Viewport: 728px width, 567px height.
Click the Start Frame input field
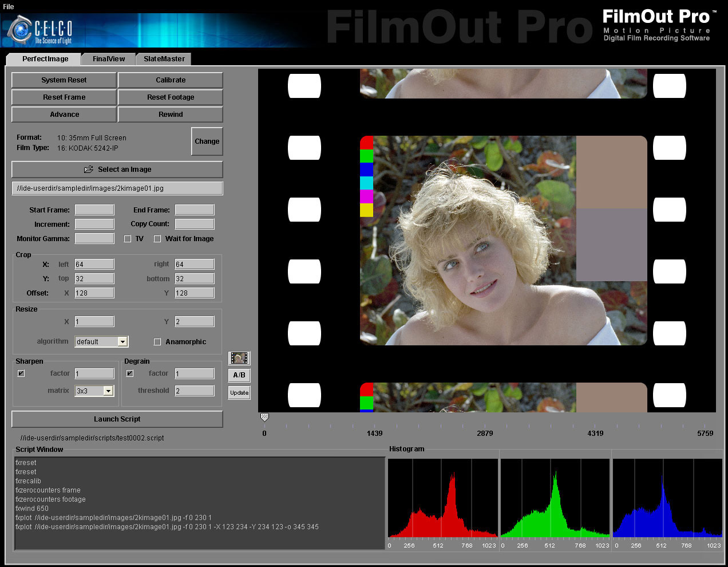pos(94,210)
